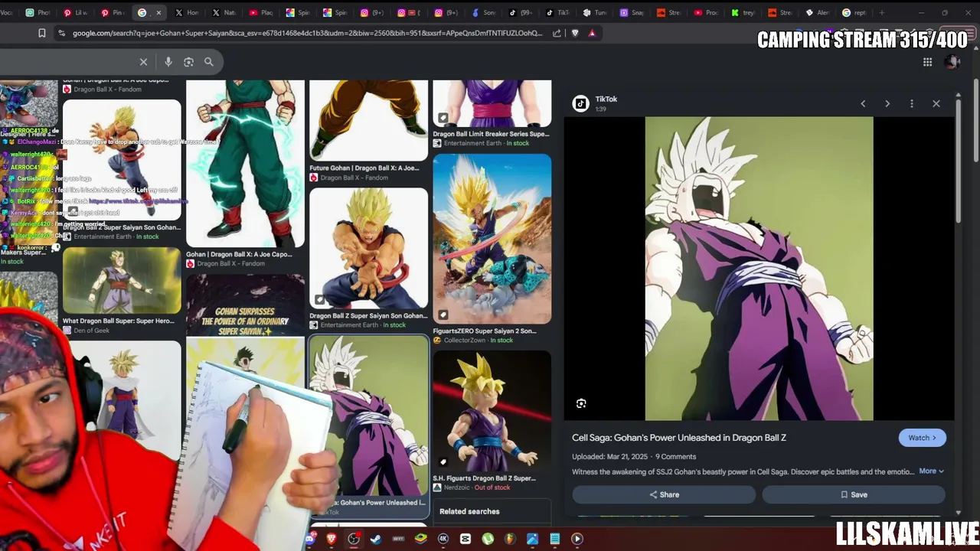Open 'Future Gohan | Dragon Ball X' result link
The height and width of the screenshot is (551, 980).
pos(364,168)
